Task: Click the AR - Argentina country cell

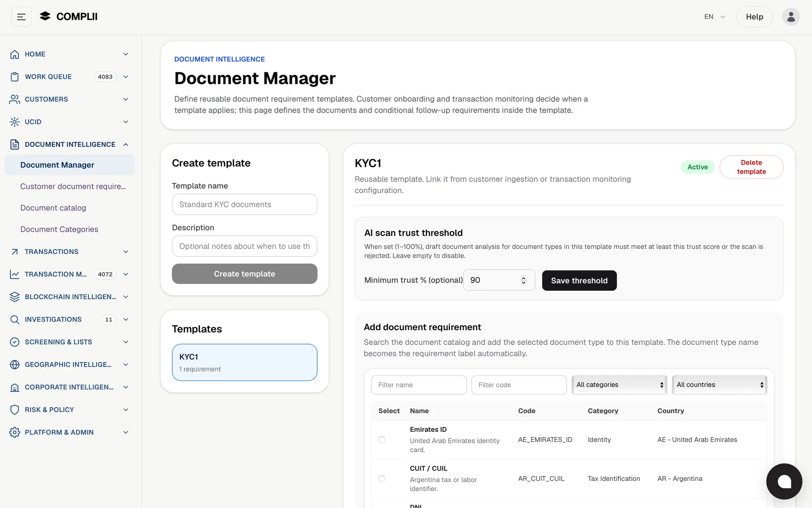Action: pyautogui.click(x=680, y=479)
